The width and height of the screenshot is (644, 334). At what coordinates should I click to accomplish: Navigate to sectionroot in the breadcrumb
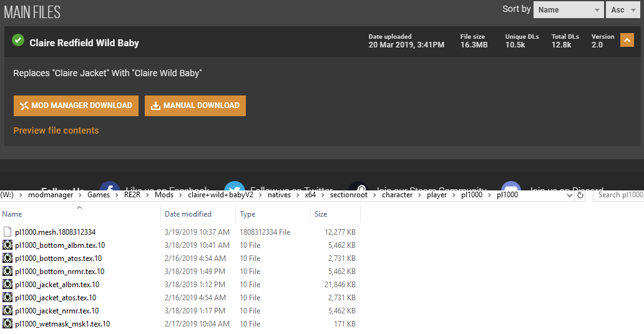click(x=349, y=195)
